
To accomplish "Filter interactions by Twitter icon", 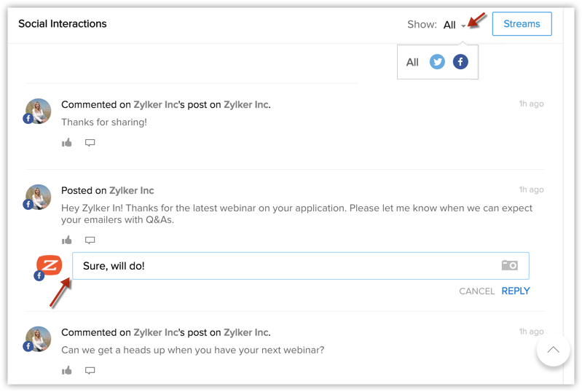I will (437, 62).
